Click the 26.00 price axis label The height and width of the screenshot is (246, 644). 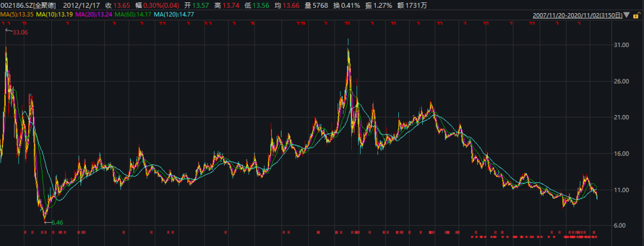click(621, 82)
